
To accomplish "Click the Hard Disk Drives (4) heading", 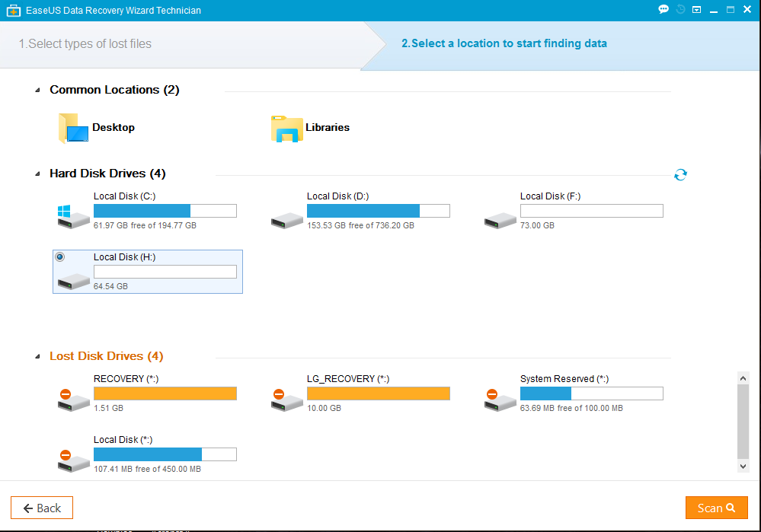I will [107, 174].
